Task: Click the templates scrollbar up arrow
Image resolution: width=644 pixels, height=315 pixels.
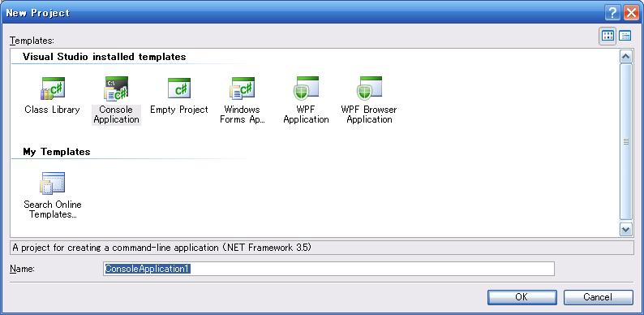Action: 626,56
